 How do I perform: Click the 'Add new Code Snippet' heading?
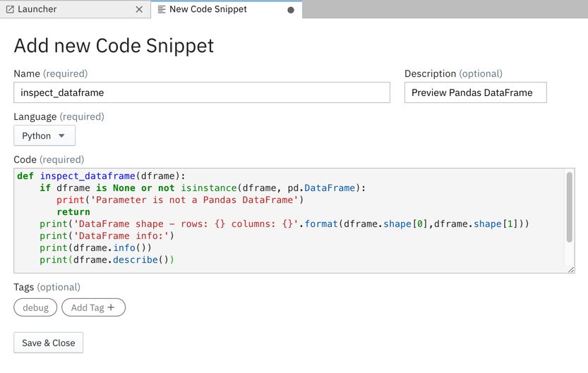tap(114, 46)
